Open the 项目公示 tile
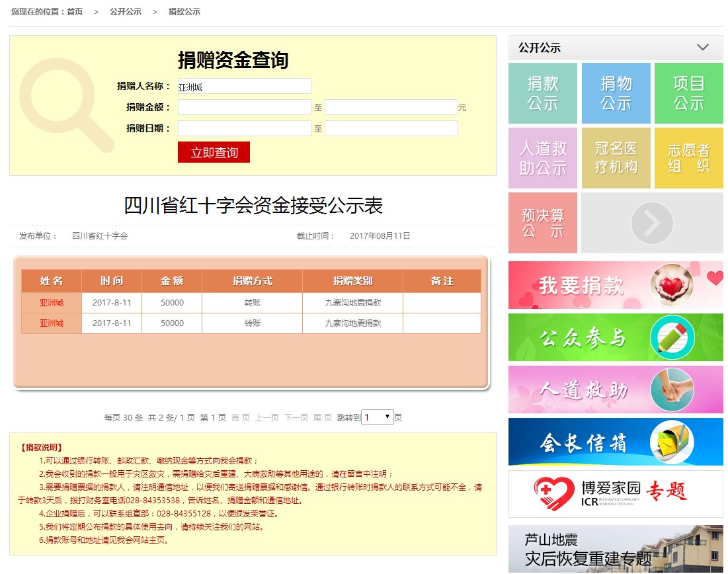Screen dimensions: 728x574 [688, 93]
